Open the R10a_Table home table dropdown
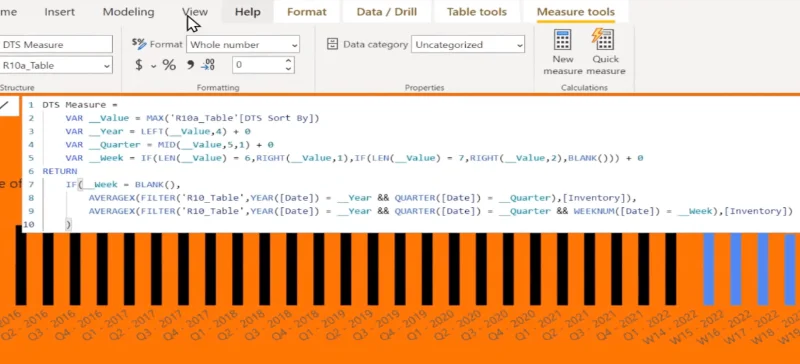Screen dimensions: 800x364 [x=56, y=65]
